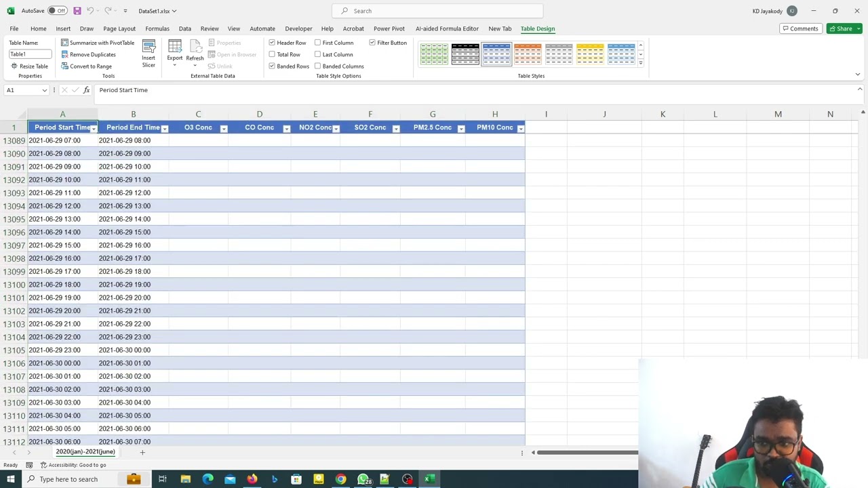Toggle AutoSave switch

[x=58, y=11]
